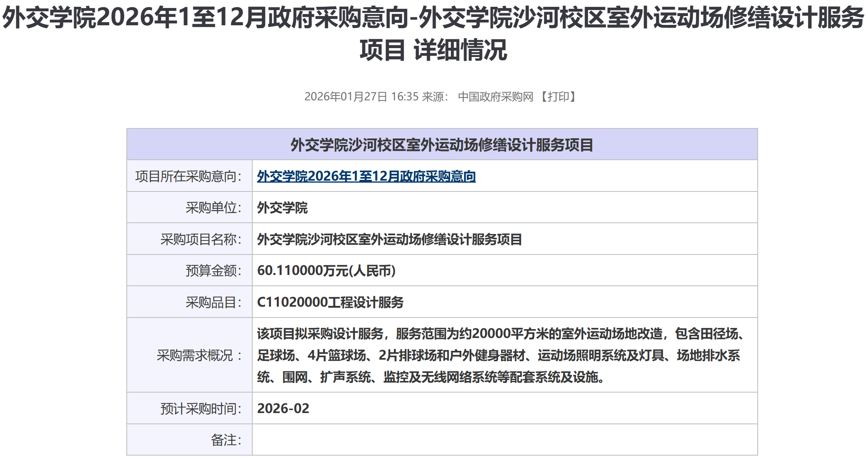This screenshot has width=868, height=458.
Task: Click the publish date 2026年01月27日 16:35
Action: (x=361, y=97)
